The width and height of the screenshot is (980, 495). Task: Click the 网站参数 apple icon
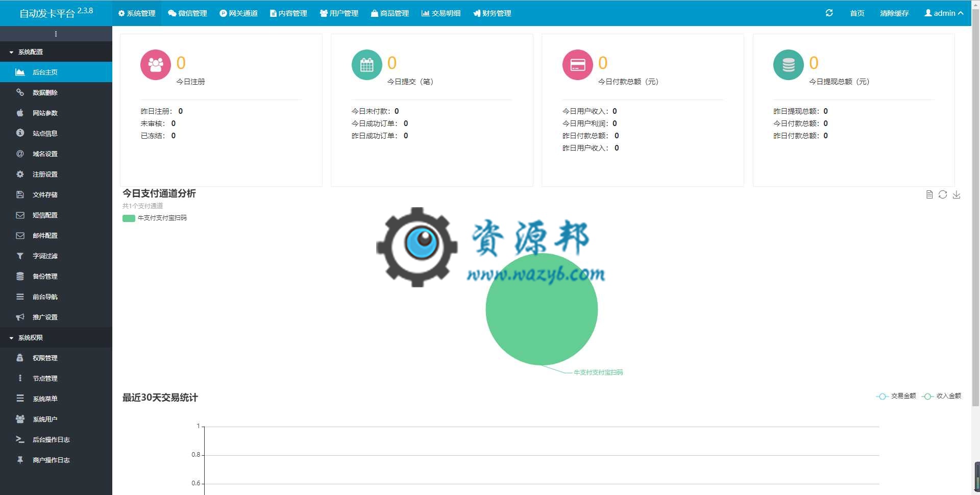20,113
